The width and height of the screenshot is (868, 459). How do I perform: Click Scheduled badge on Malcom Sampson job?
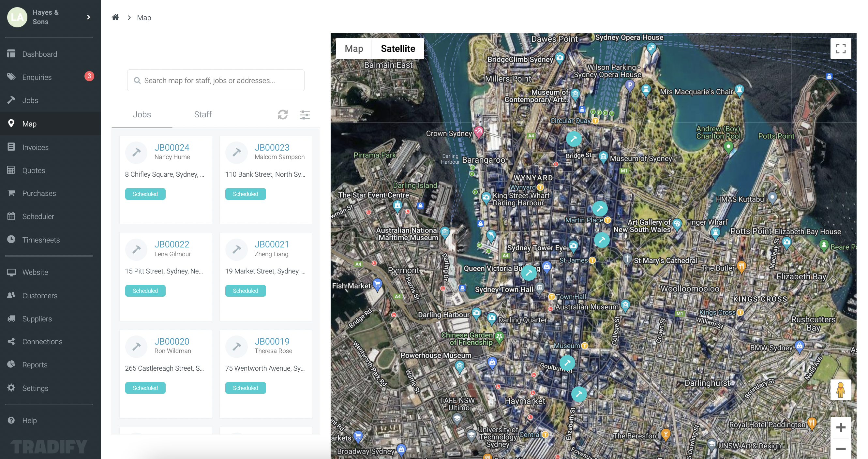tap(245, 194)
